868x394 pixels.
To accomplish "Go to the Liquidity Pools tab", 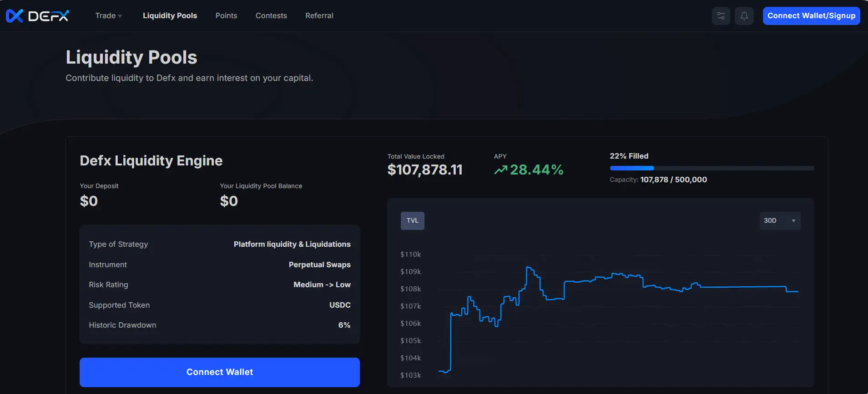I will (x=170, y=16).
